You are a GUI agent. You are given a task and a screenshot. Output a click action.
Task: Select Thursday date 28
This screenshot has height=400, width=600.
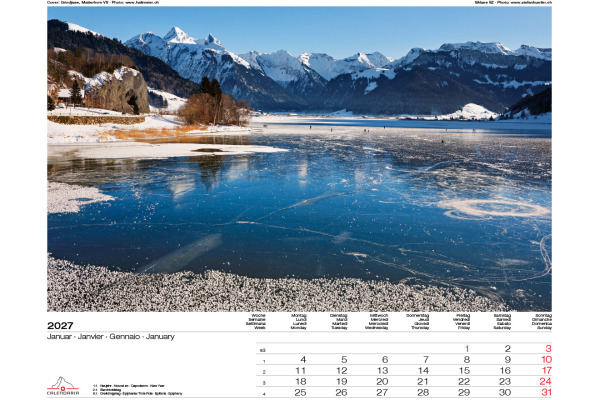tap(423, 393)
